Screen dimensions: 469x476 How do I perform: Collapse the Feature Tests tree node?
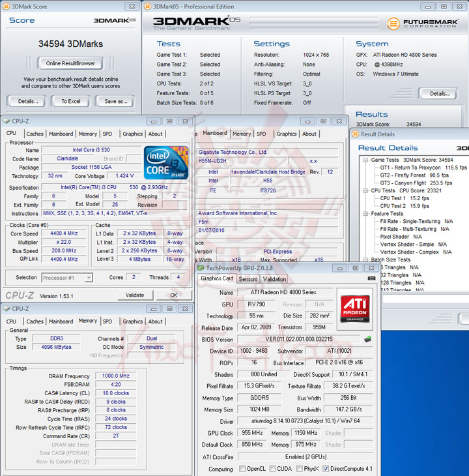point(365,214)
